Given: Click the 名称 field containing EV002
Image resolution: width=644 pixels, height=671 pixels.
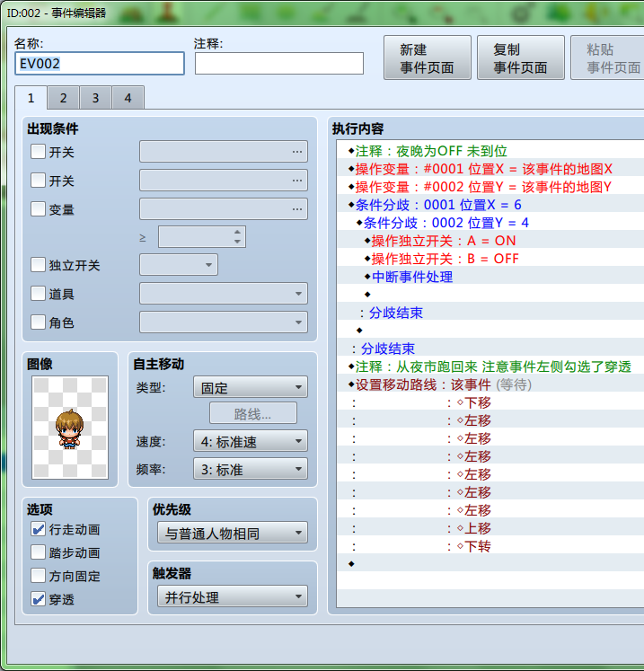Looking at the screenshot, I should tap(100, 64).
